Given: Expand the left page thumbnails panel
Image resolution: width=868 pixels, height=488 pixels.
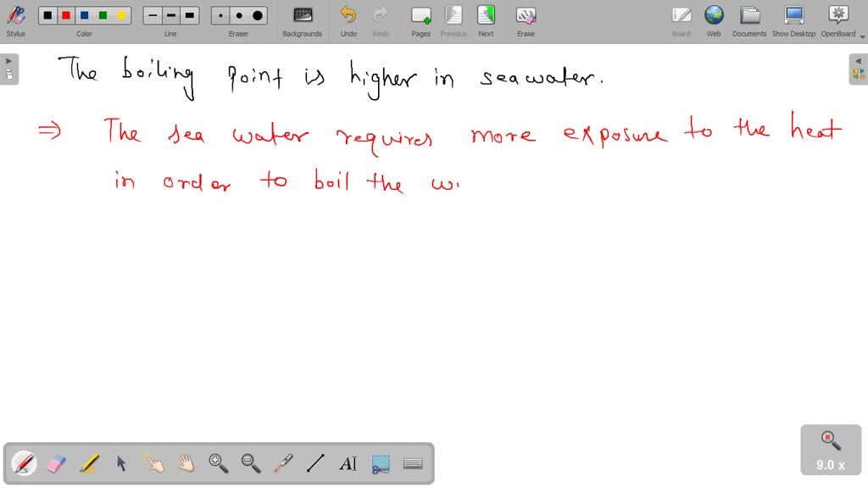Looking at the screenshot, I should point(9,69).
